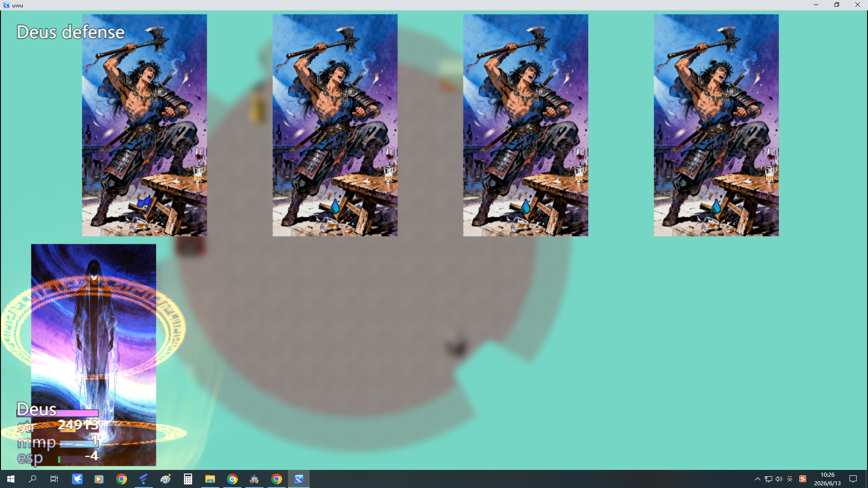Open the blue bird app in taskbar
868x488 pixels.
(77, 479)
